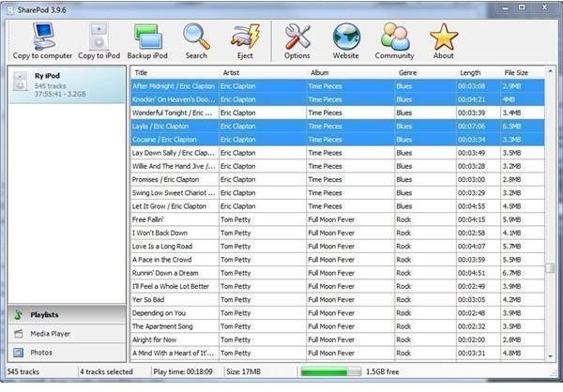Click the green iPod storage usage bar
Viewport: 563px width, 392px height.
click(x=330, y=372)
